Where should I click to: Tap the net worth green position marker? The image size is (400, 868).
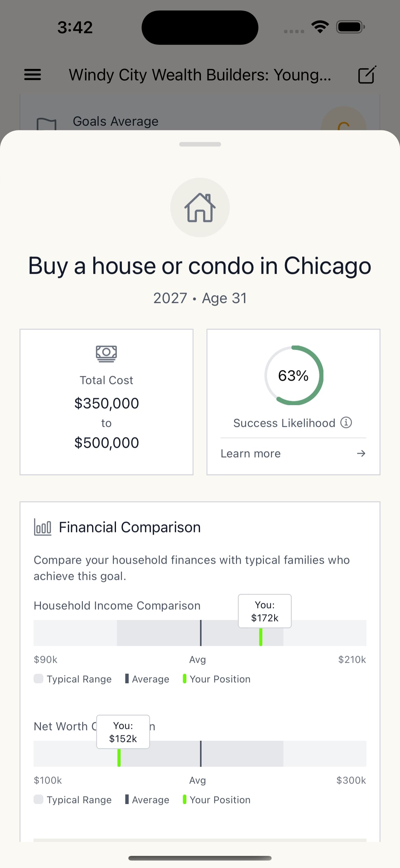(119, 757)
